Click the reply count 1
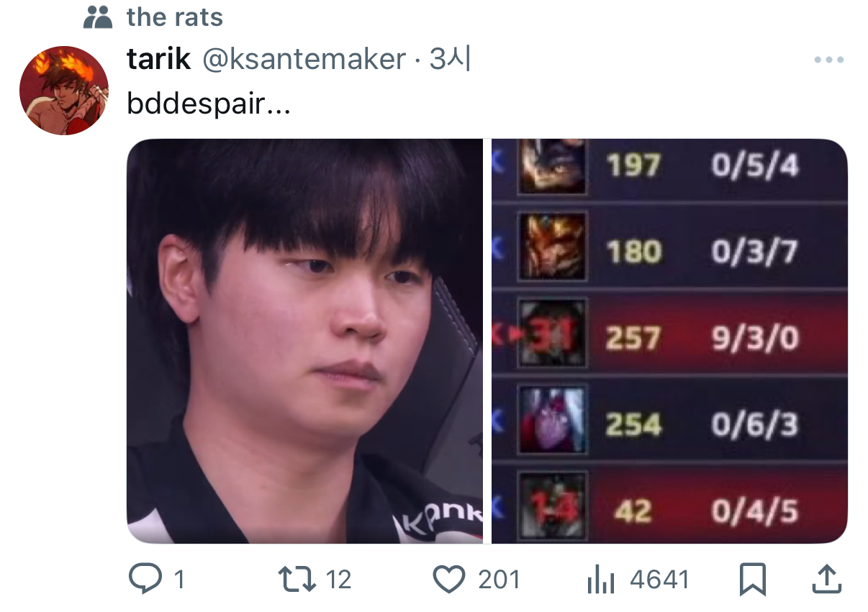868x612 pixels. tap(180, 580)
